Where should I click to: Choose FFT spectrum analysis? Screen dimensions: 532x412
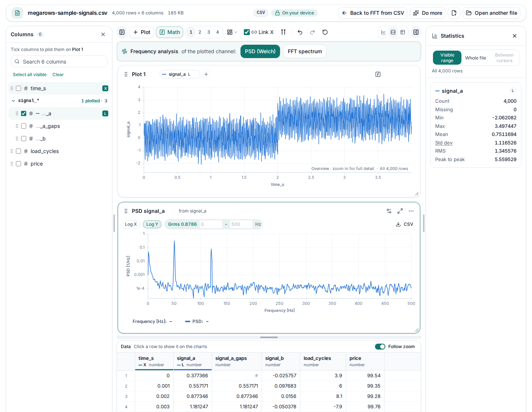305,51
